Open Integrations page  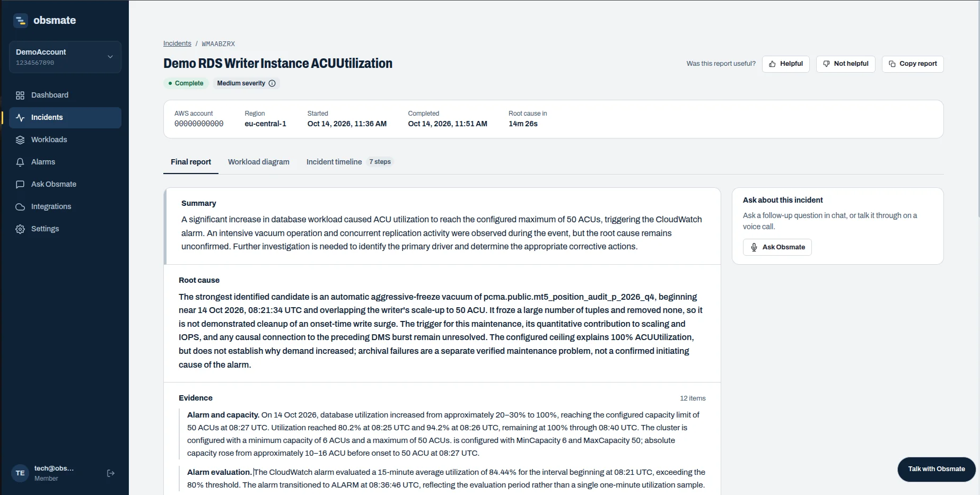65,206
